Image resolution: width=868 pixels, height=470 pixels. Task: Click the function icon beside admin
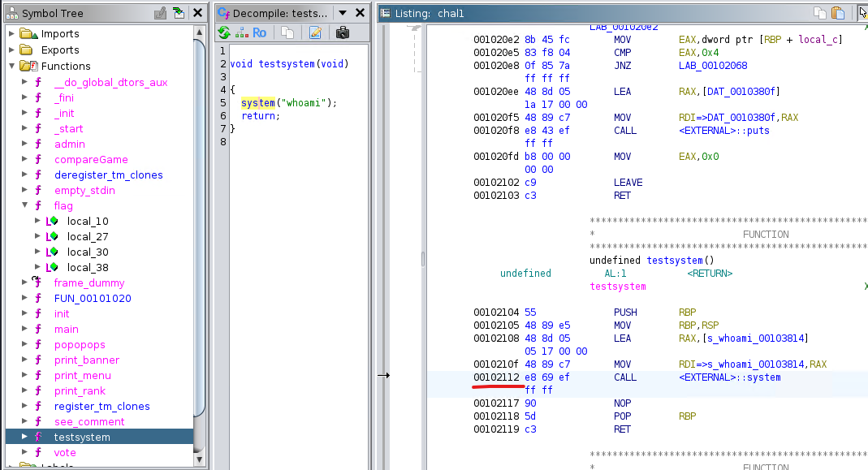[x=38, y=144]
